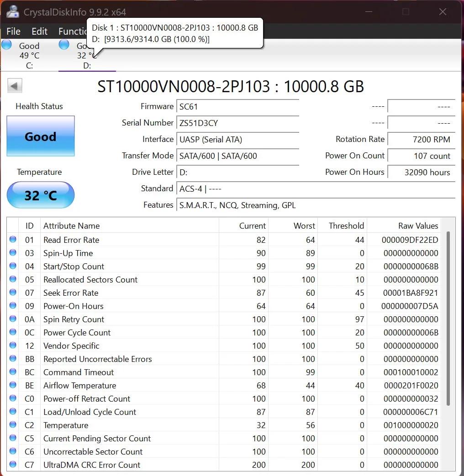The image size is (464, 476).
Task: Click the ID column header
Action: coord(30,225)
